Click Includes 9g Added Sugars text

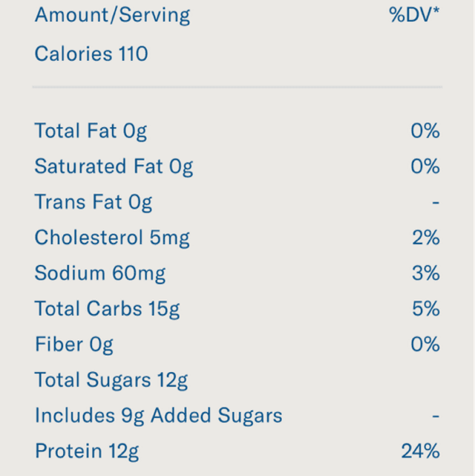[x=158, y=416]
